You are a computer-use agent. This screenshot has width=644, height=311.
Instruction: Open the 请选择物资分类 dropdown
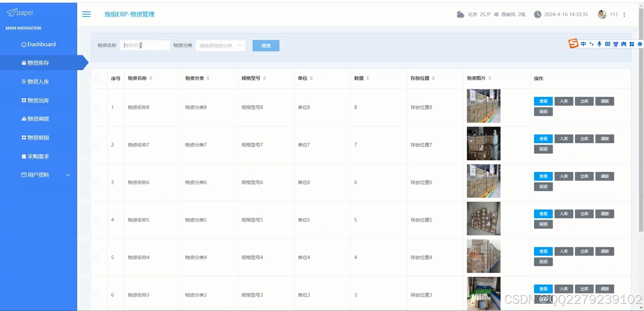tap(220, 45)
